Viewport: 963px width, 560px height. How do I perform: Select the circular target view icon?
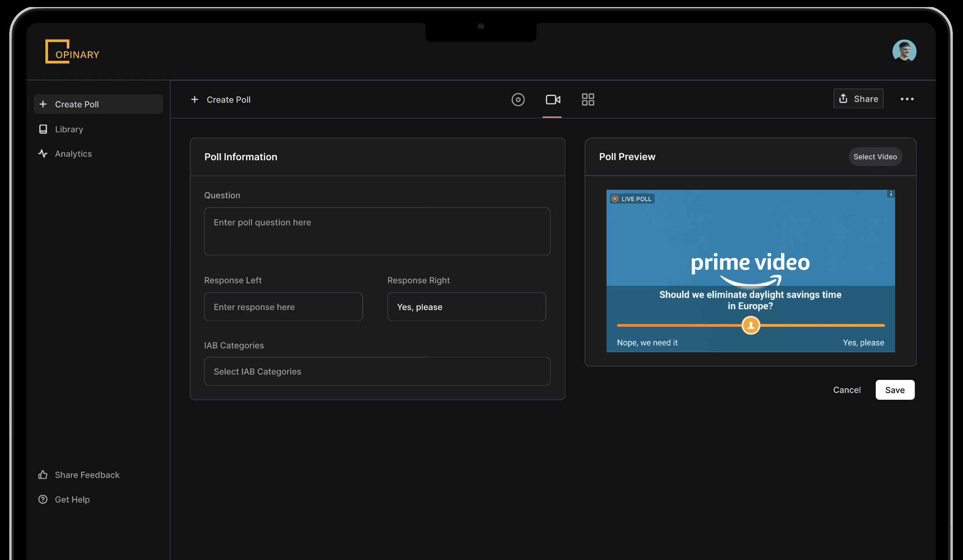point(518,99)
